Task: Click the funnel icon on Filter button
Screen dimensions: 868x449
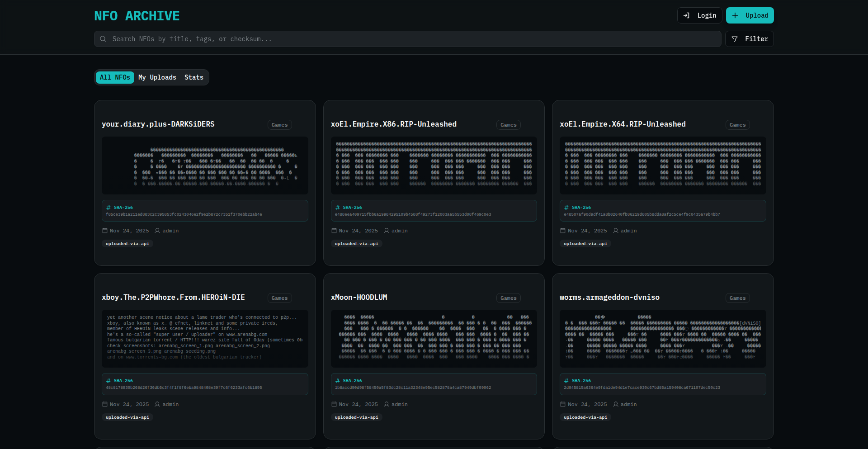Action: tap(735, 39)
